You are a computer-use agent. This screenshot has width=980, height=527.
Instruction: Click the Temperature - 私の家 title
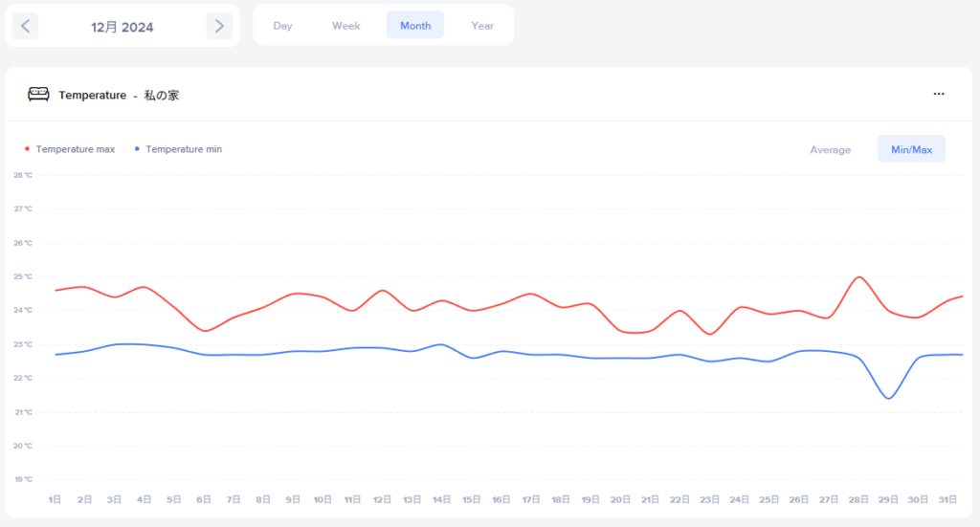point(119,96)
